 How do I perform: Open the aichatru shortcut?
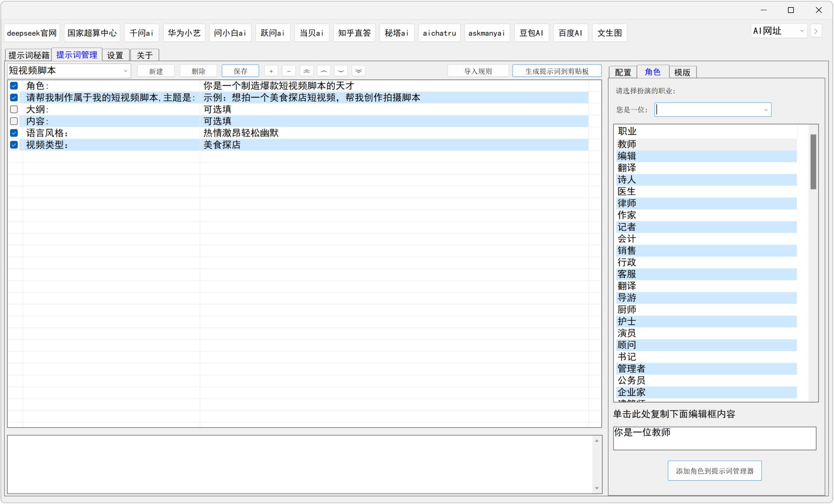439,33
